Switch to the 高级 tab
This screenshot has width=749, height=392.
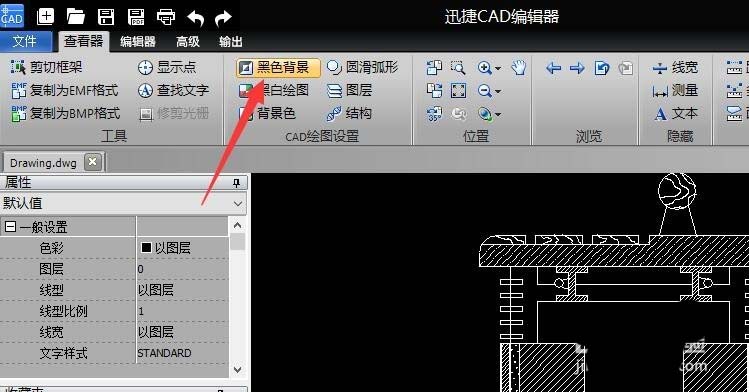point(188,42)
